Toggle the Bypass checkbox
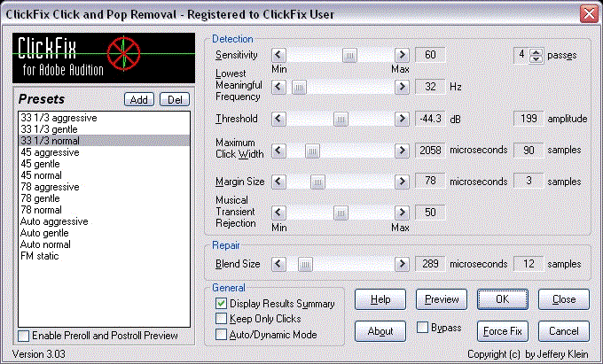The height and width of the screenshot is (364, 603). pyautogui.click(x=423, y=328)
